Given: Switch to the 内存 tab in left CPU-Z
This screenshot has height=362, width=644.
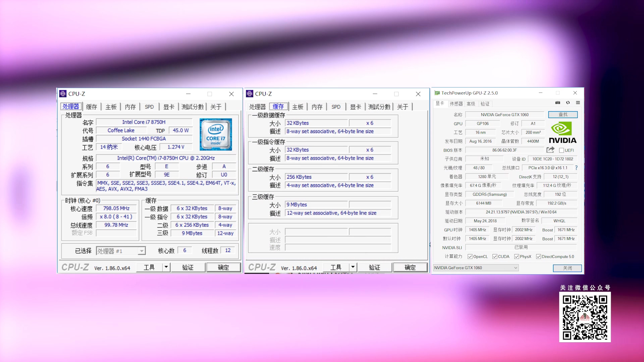Looking at the screenshot, I should tap(130, 107).
